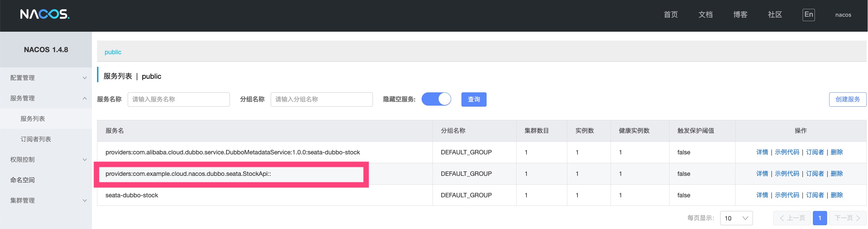Expand the 集群管理 menu

(x=46, y=200)
